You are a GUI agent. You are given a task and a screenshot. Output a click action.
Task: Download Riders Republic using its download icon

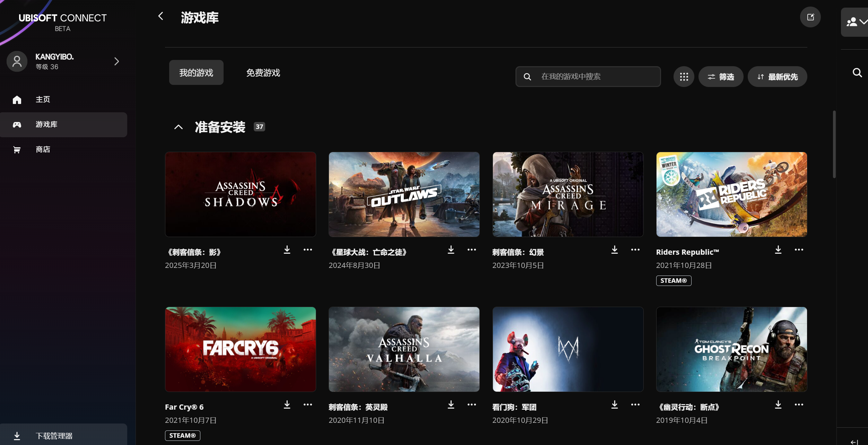click(x=778, y=250)
